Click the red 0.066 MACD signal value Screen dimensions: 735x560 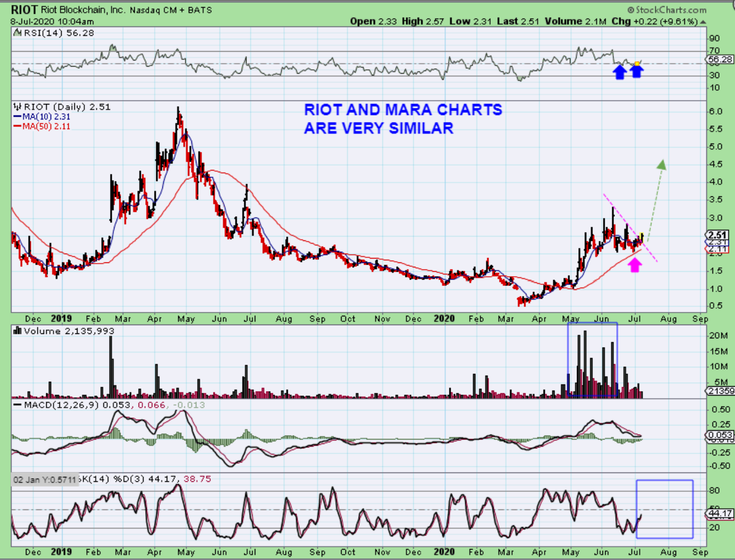pos(151,405)
